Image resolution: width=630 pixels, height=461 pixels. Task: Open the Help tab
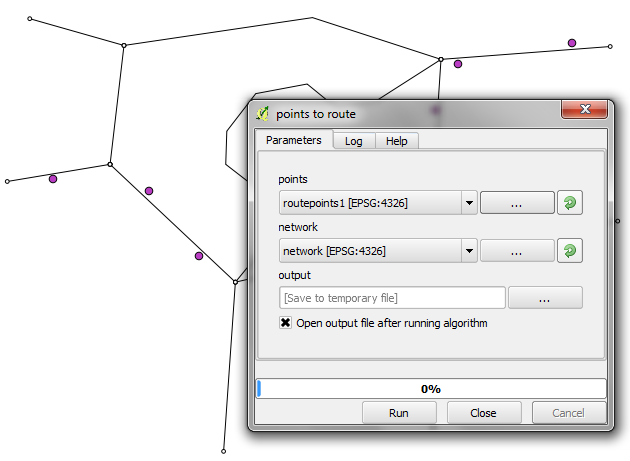pos(397,141)
